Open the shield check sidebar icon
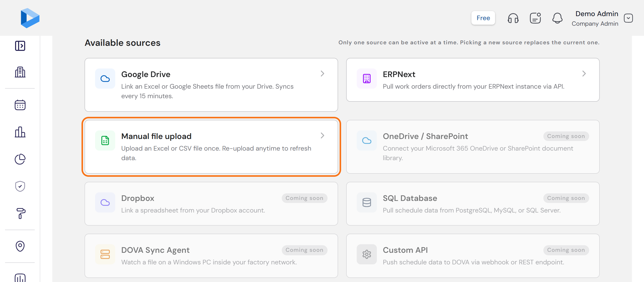The image size is (644, 282). pyautogui.click(x=20, y=186)
